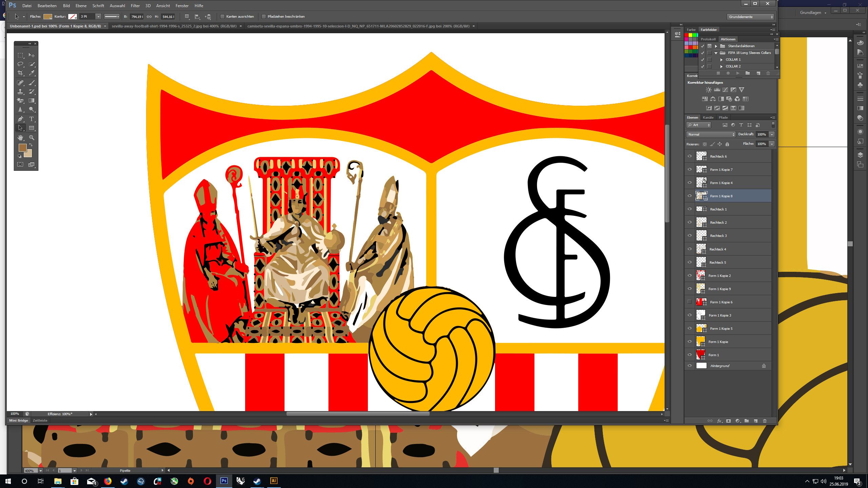
Task: Select the History Brush tool
Action: 32,91
